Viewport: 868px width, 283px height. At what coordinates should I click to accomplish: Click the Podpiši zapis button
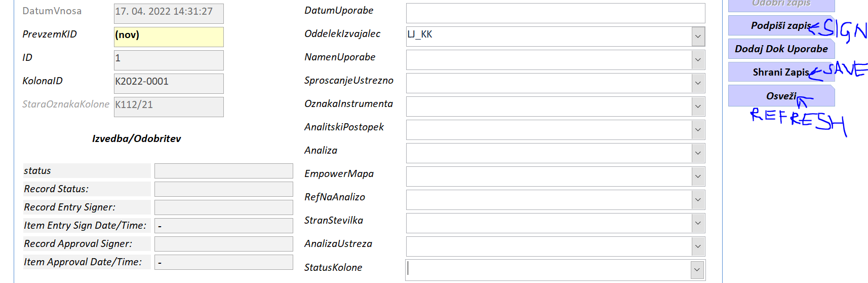(780, 26)
